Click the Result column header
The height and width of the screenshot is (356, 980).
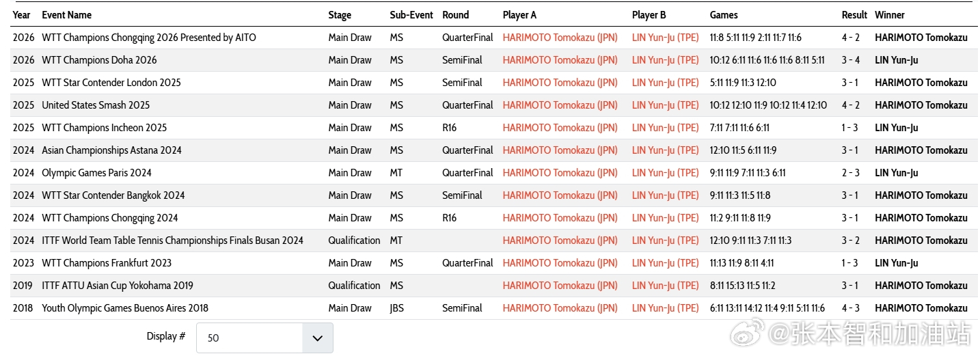854,15
